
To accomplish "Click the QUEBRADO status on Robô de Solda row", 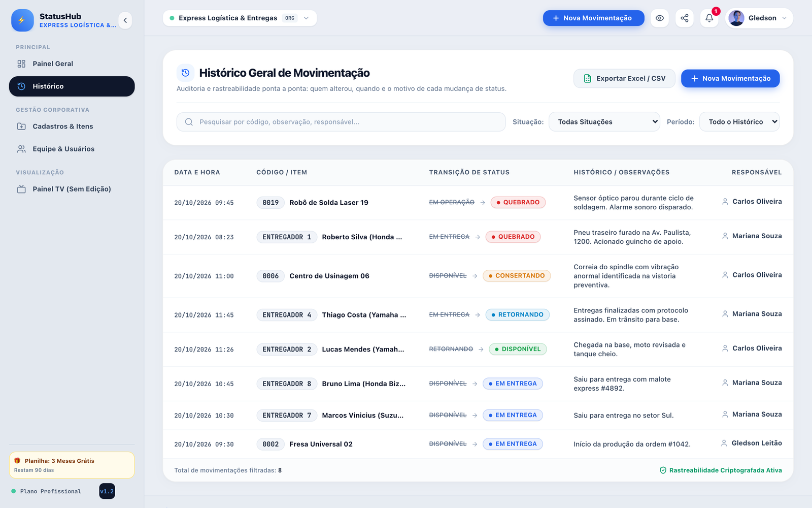I will [x=518, y=202].
